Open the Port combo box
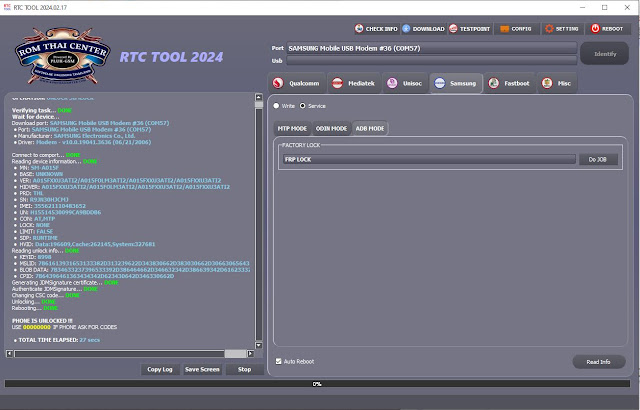Screen dimensions: 640x410 (431, 48)
